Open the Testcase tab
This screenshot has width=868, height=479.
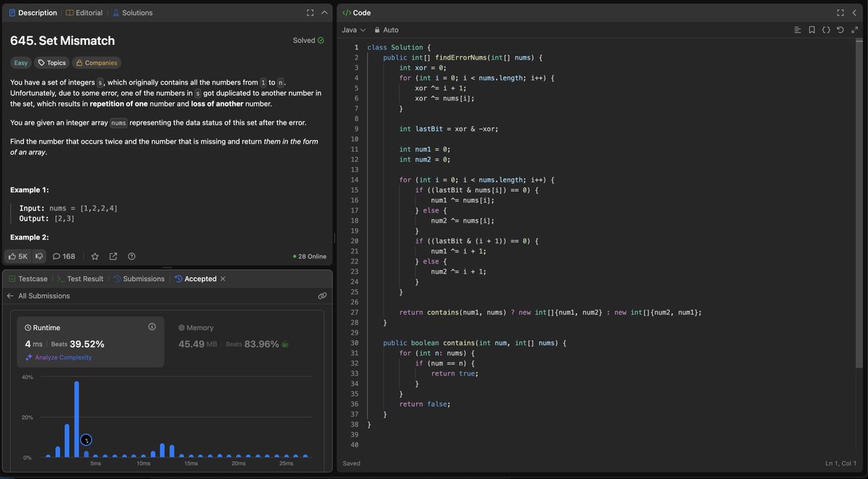point(28,279)
